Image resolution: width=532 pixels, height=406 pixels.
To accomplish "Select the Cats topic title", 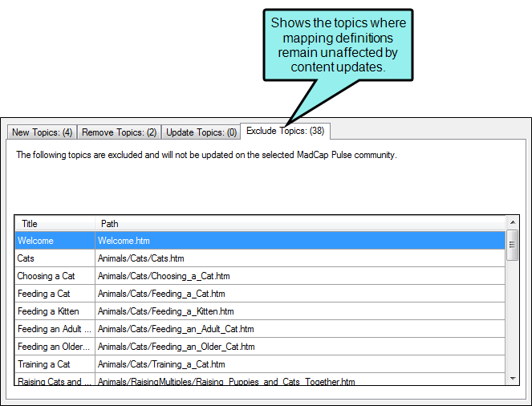I will (28, 258).
